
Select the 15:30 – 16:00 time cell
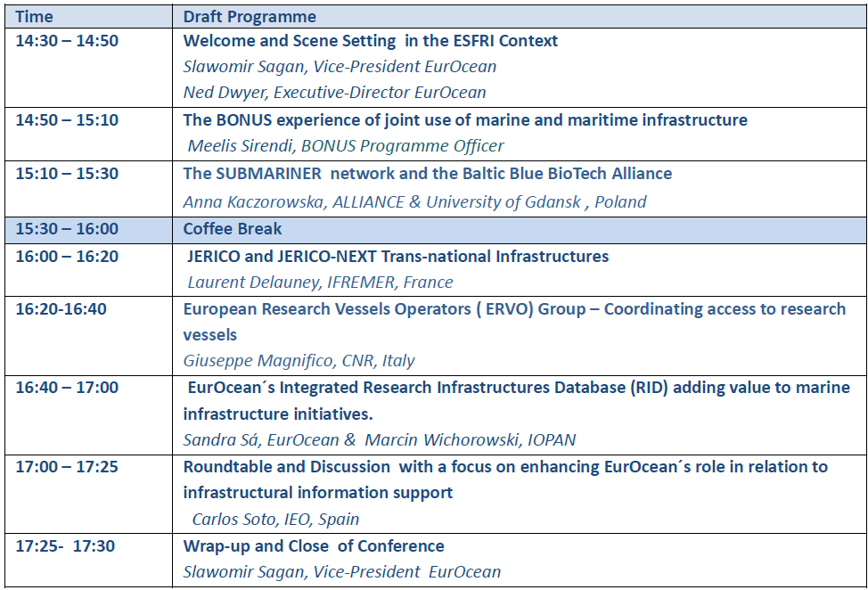click(x=67, y=229)
